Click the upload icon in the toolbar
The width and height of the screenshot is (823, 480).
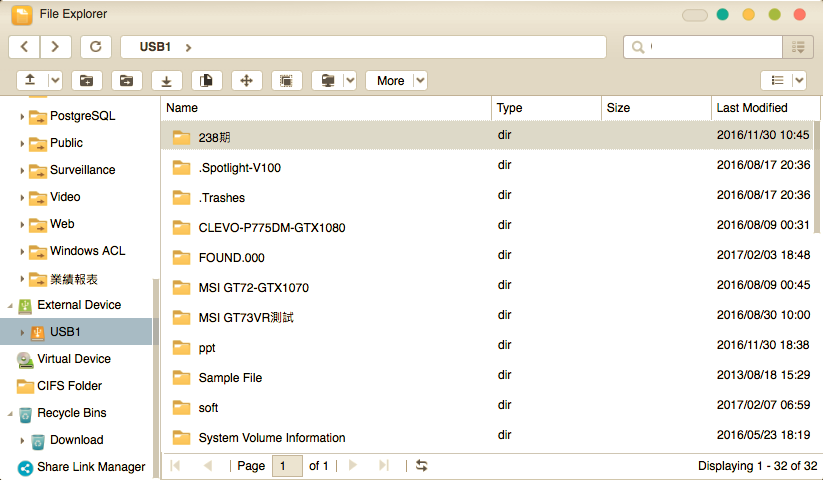click(x=30, y=80)
